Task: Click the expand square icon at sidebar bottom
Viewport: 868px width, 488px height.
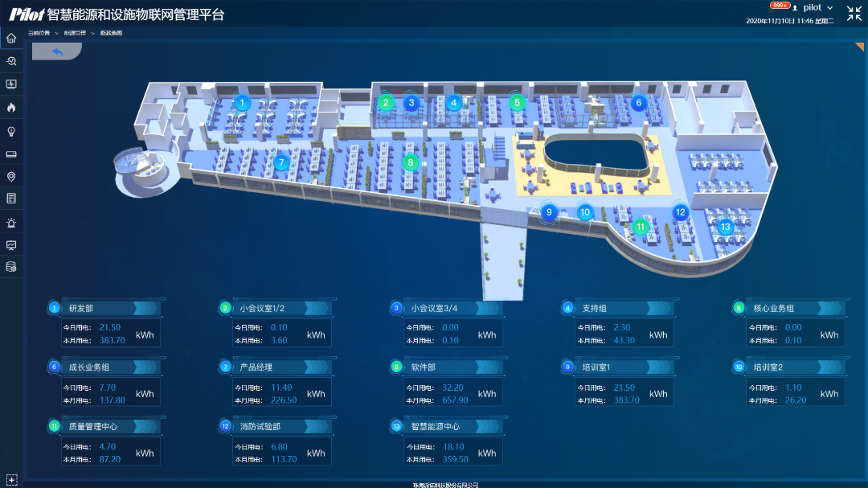Action: (x=11, y=480)
